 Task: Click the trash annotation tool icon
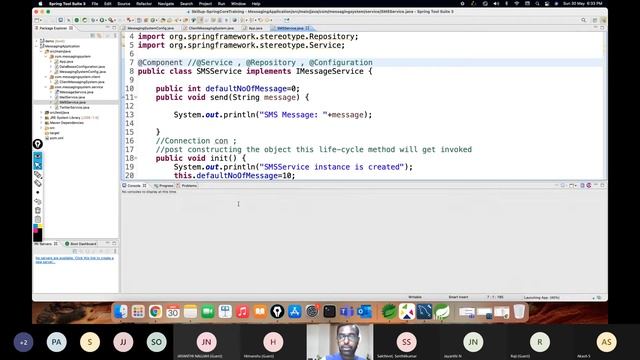[38, 210]
